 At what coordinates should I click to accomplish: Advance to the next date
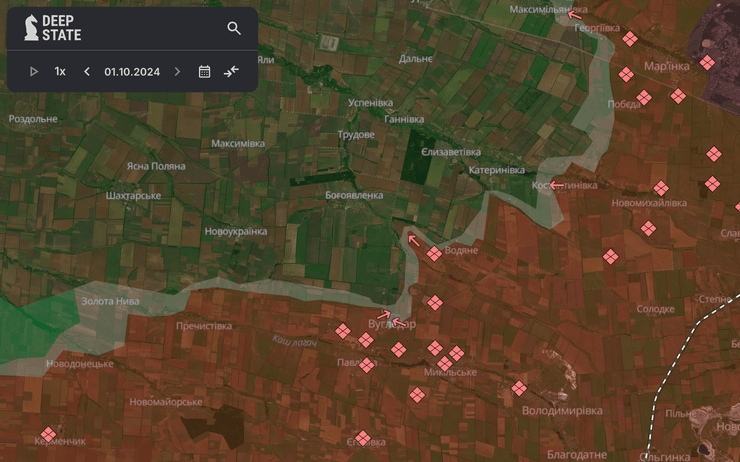click(x=178, y=71)
